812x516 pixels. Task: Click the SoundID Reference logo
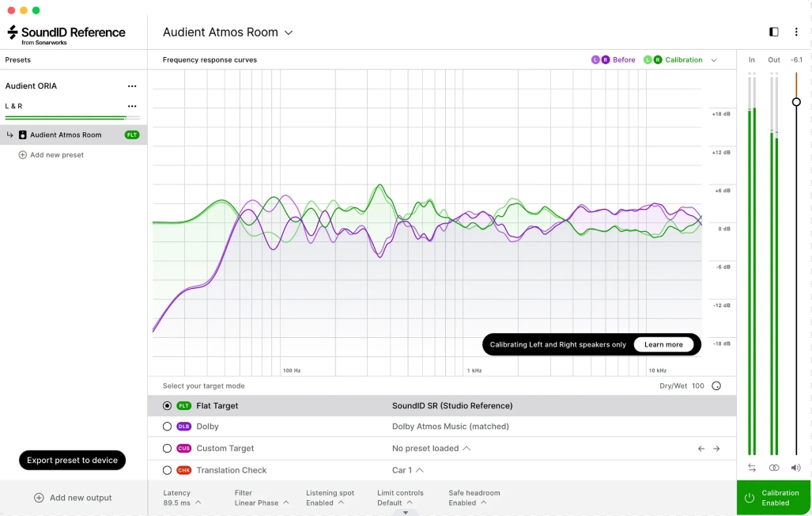[66, 35]
